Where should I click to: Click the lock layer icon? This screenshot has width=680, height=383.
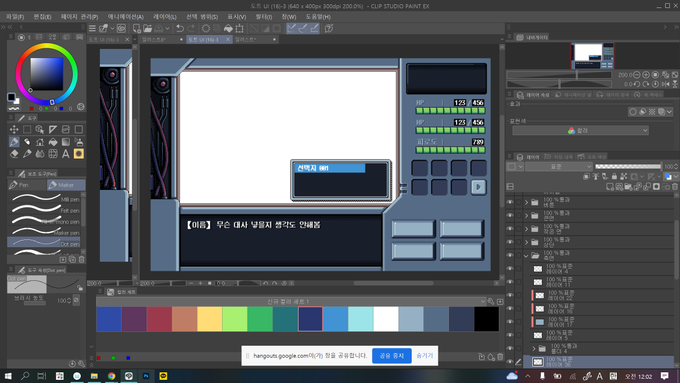[x=614, y=176]
